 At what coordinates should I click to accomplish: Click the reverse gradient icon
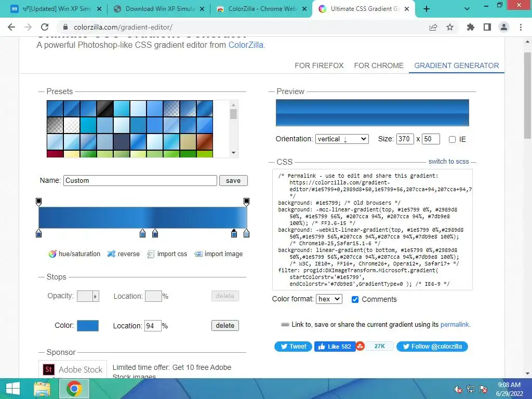111,254
